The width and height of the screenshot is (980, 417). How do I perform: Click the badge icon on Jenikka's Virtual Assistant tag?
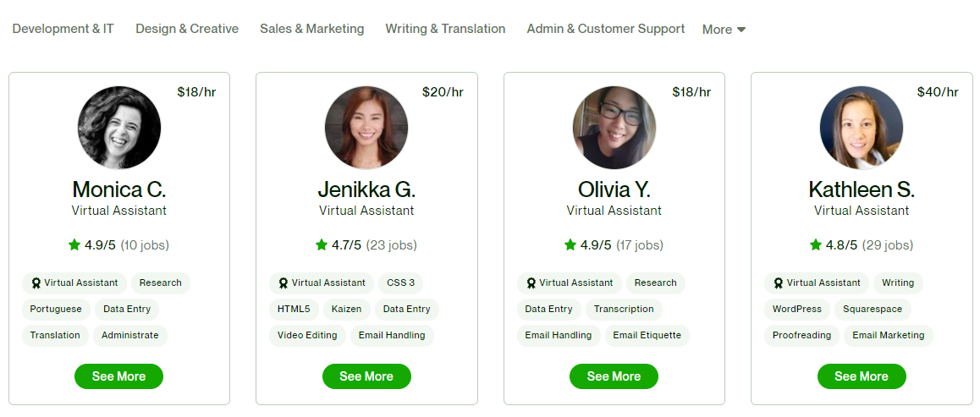click(x=284, y=283)
